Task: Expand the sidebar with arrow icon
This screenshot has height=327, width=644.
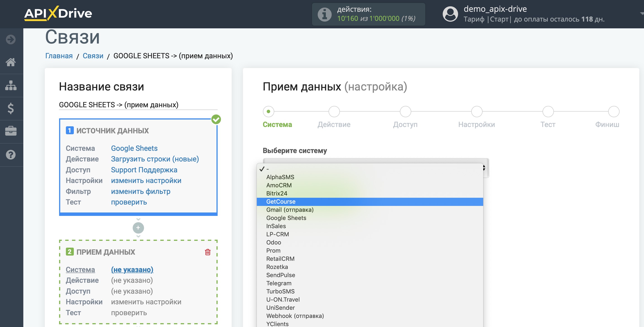Action: click(11, 39)
